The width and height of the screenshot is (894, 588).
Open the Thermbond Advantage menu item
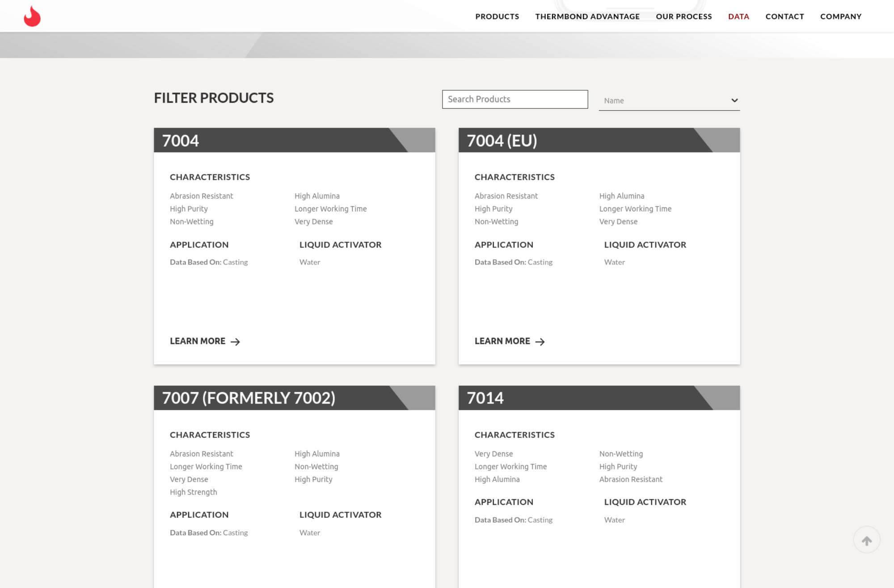[x=587, y=17]
